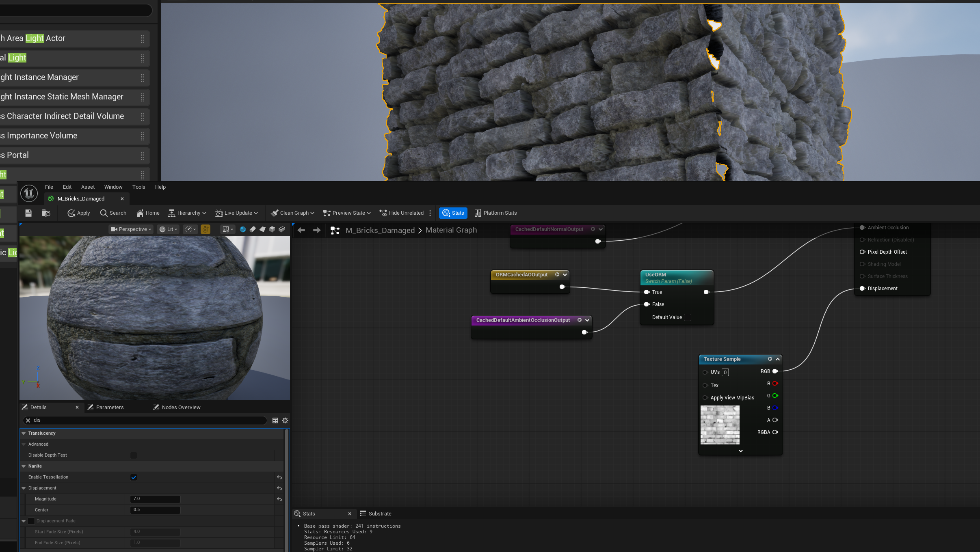980x552 pixels.
Task: Click the Save material icon
Action: point(28,213)
